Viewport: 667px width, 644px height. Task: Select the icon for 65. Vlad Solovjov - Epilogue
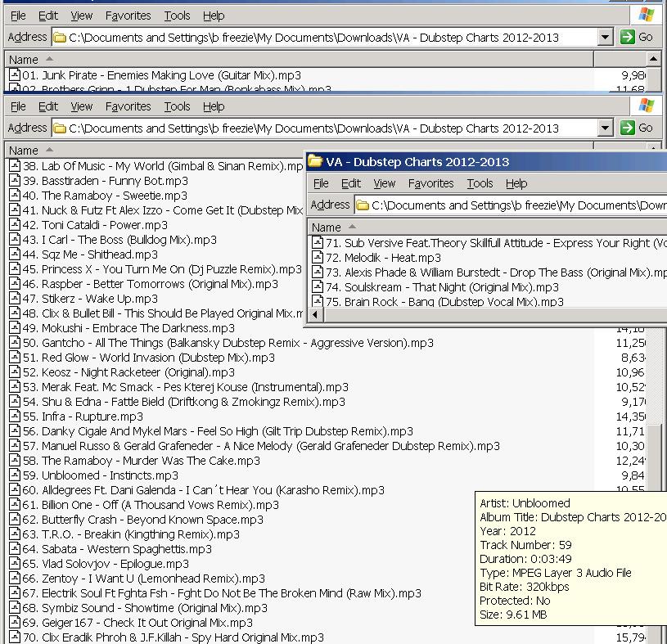(15, 564)
